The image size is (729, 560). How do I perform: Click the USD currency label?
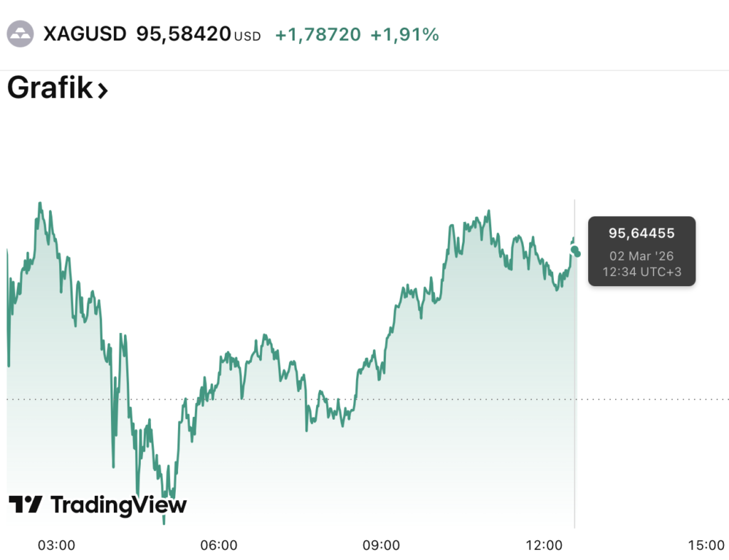(x=247, y=36)
